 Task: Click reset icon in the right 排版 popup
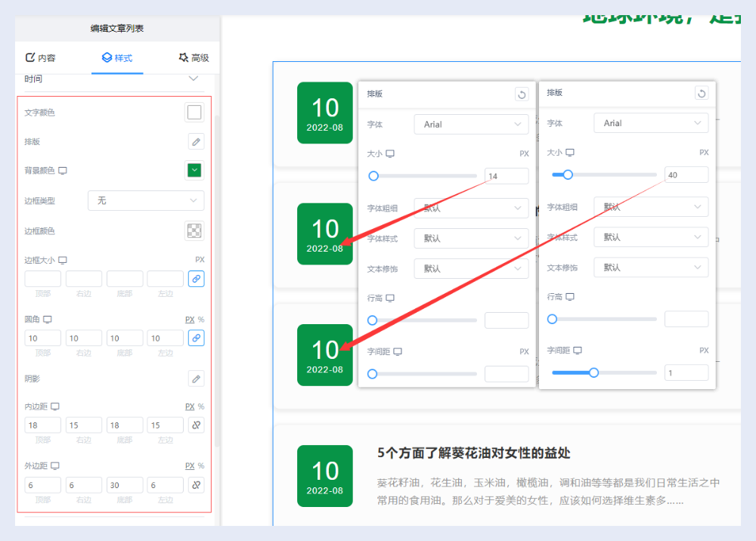point(701,94)
